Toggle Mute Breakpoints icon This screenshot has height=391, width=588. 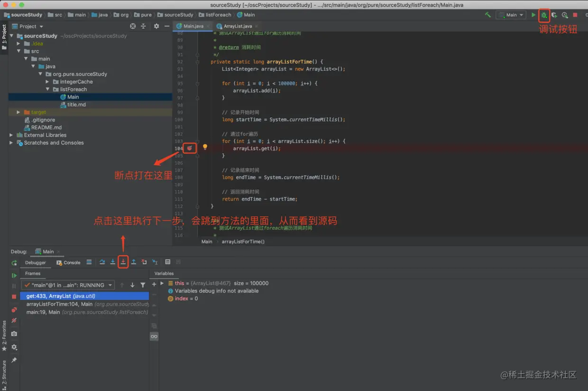[x=14, y=321]
